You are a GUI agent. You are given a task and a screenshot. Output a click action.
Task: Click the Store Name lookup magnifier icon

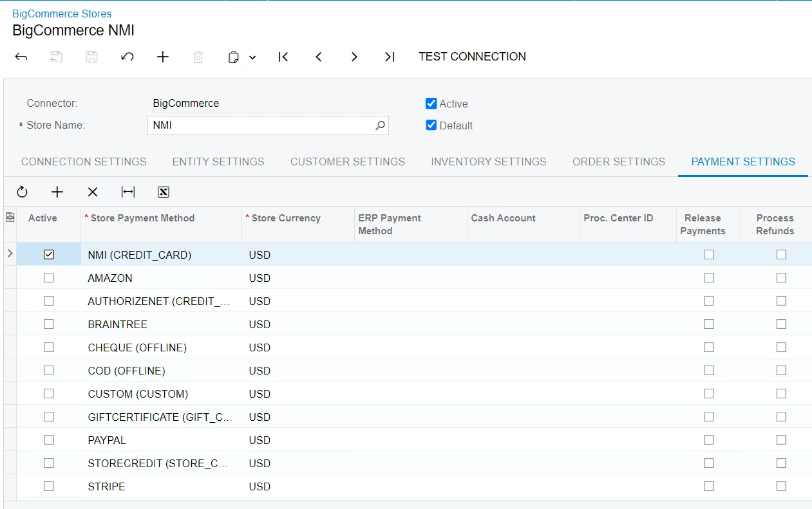(x=381, y=125)
